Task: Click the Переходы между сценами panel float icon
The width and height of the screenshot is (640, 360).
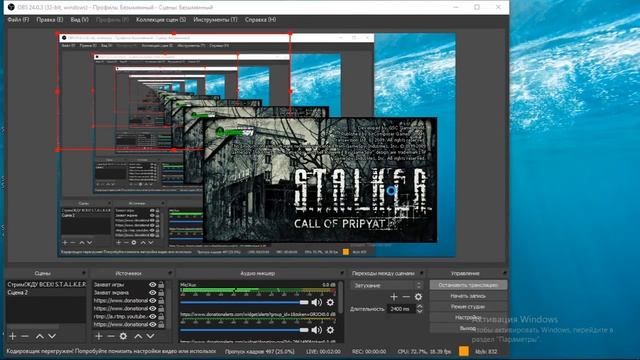Action: pos(421,273)
